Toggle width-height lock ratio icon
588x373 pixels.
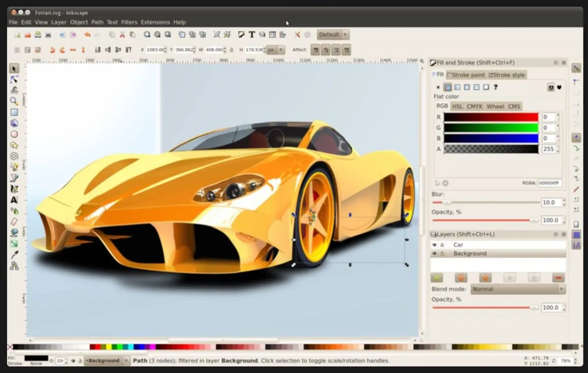pyautogui.click(x=231, y=50)
